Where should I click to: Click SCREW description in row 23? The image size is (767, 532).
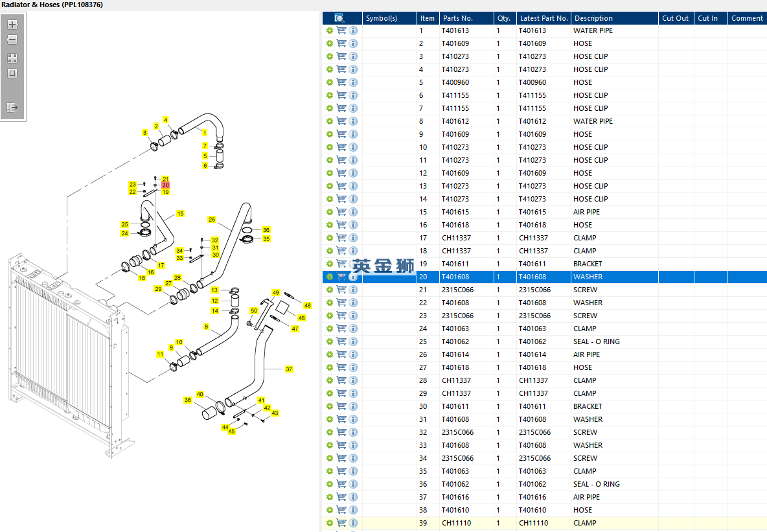(585, 316)
